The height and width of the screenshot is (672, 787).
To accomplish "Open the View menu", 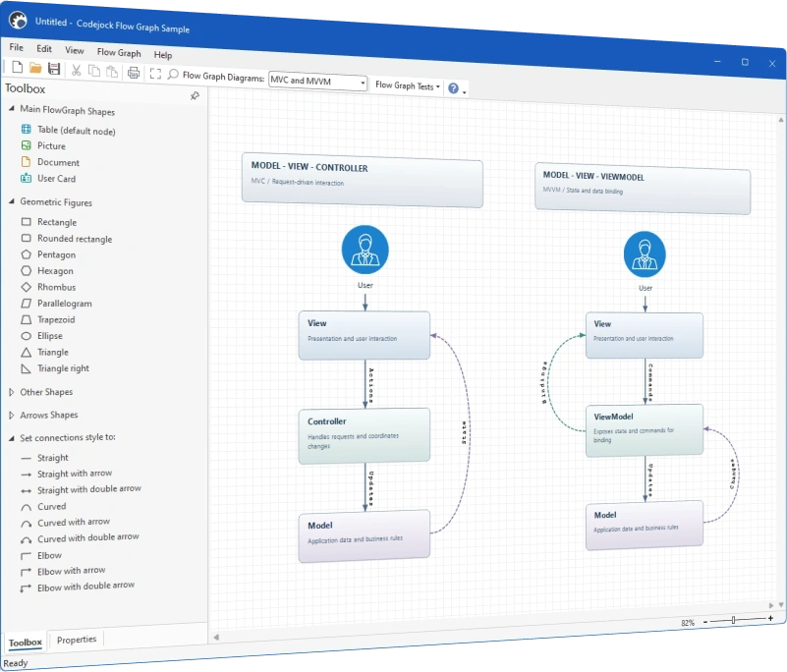I will (75, 50).
